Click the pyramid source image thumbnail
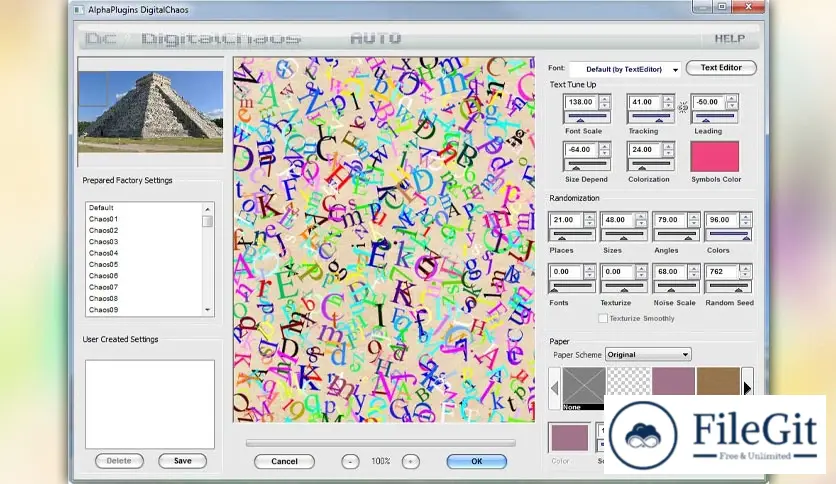 pos(150,112)
